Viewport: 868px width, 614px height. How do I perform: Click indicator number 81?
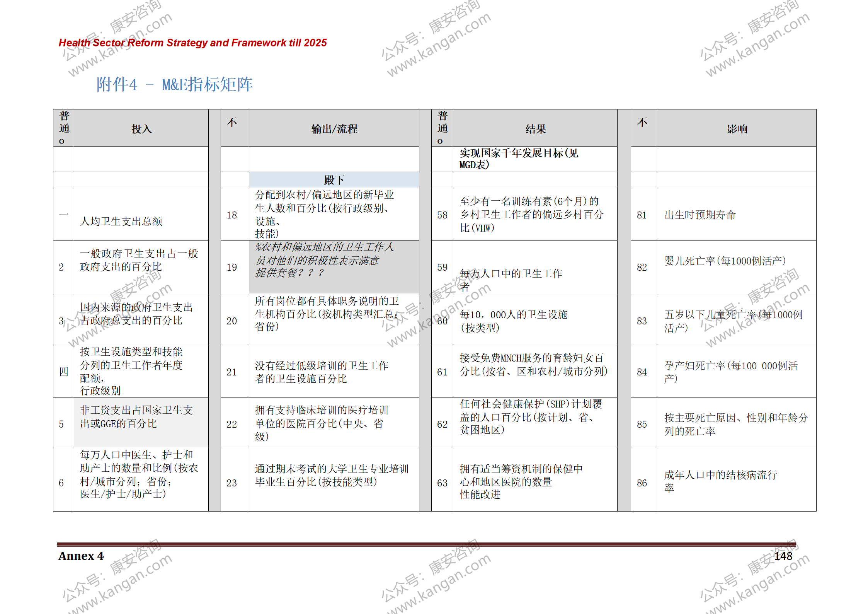coord(642,215)
